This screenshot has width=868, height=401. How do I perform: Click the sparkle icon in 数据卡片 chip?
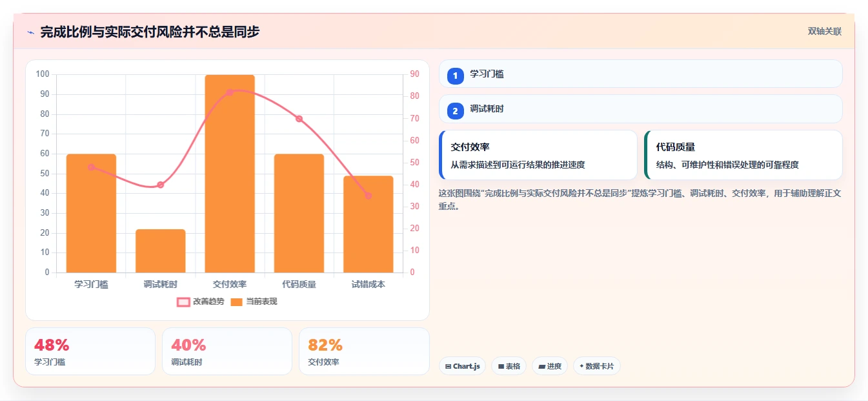[x=581, y=366]
